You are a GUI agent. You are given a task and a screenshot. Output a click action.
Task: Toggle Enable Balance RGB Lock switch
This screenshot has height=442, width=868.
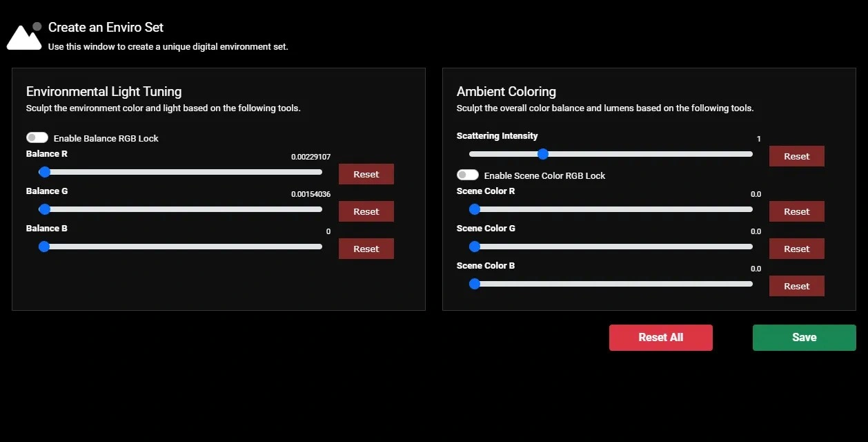(37, 138)
